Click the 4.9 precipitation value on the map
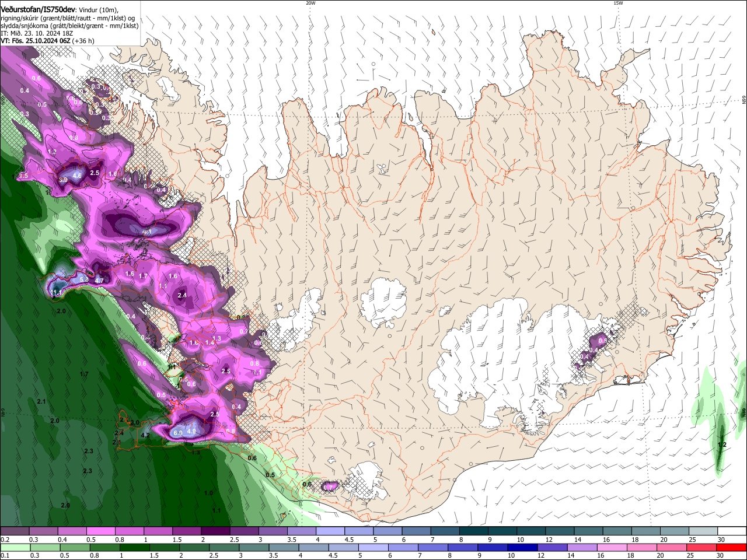Screen dimensions: 747x560 coord(191,432)
